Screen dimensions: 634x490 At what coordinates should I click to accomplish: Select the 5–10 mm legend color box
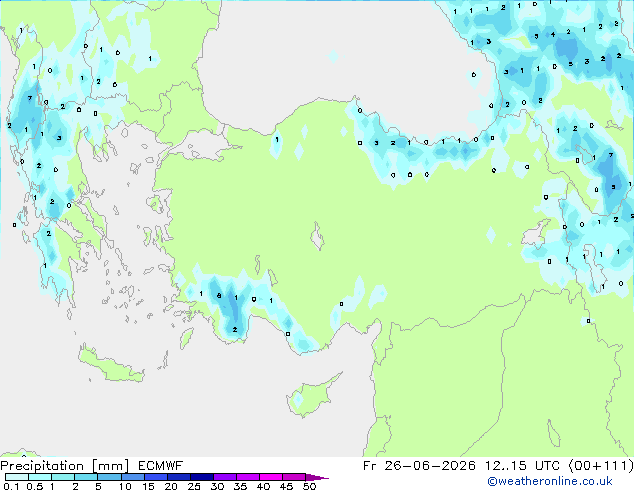point(109,477)
